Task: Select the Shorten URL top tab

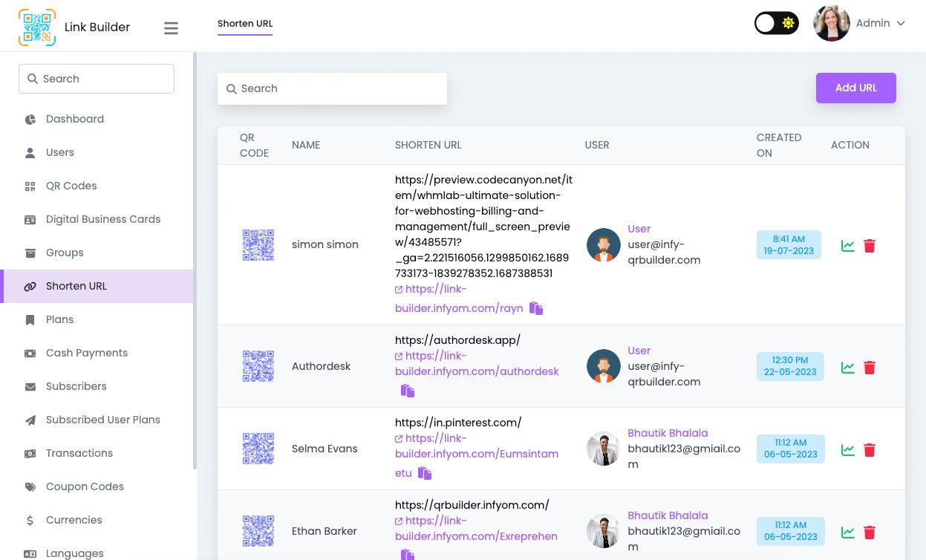Action: tap(245, 24)
